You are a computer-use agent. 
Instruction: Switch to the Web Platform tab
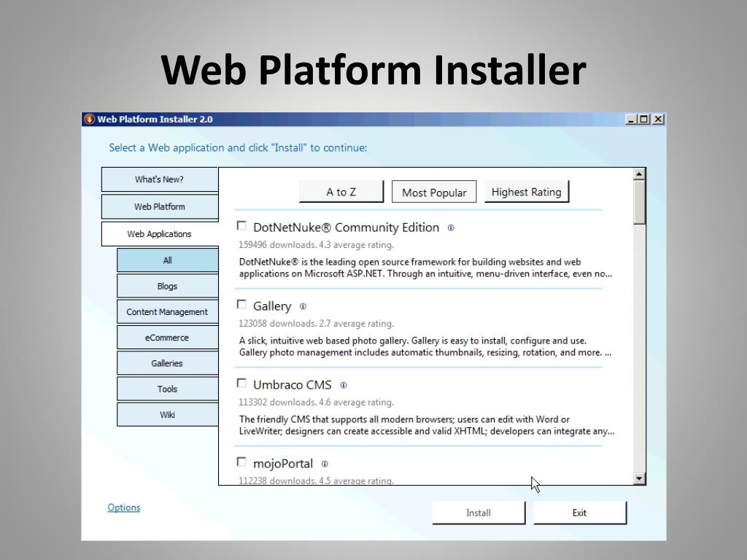click(160, 206)
